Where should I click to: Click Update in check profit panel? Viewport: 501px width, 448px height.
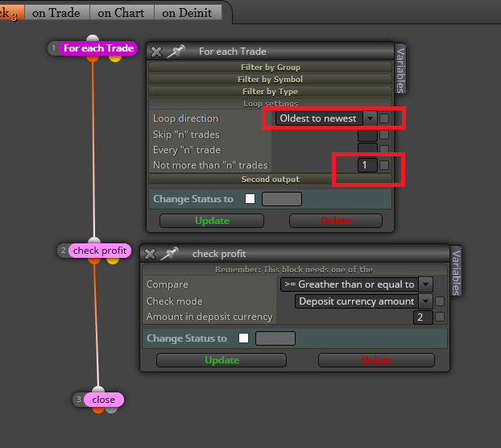pyautogui.click(x=222, y=360)
